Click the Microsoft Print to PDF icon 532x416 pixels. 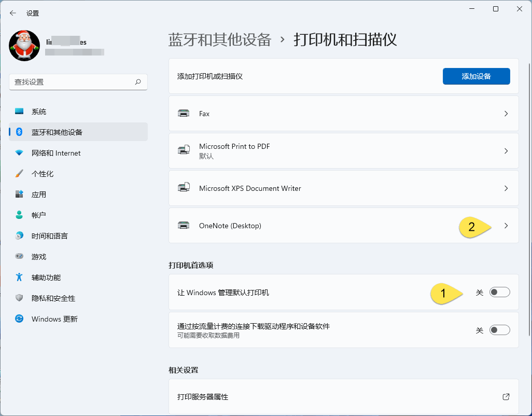[x=184, y=150]
